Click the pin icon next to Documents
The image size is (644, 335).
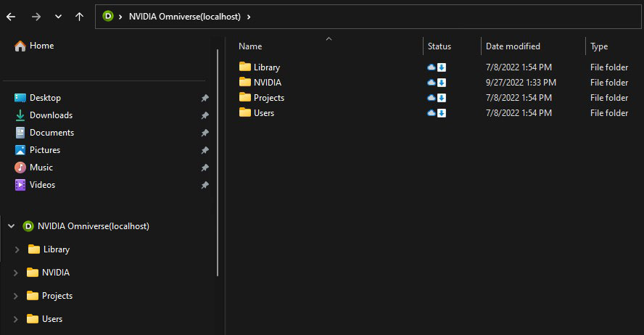point(205,133)
